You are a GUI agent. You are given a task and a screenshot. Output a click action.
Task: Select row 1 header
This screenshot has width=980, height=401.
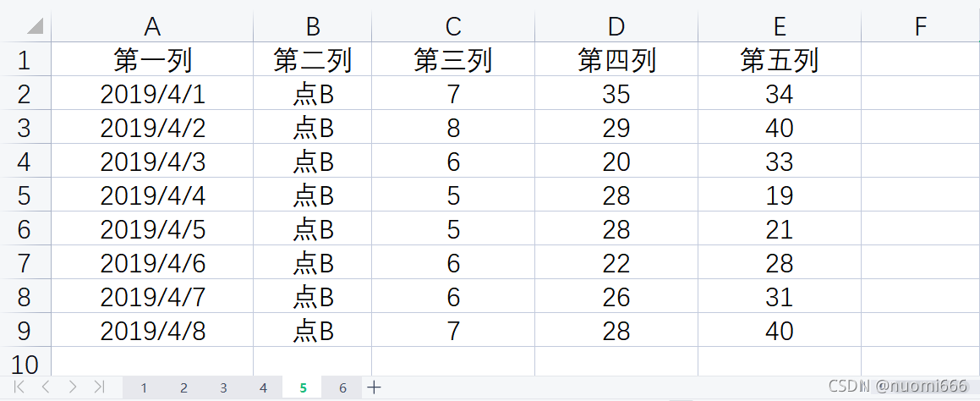click(x=24, y=60)
